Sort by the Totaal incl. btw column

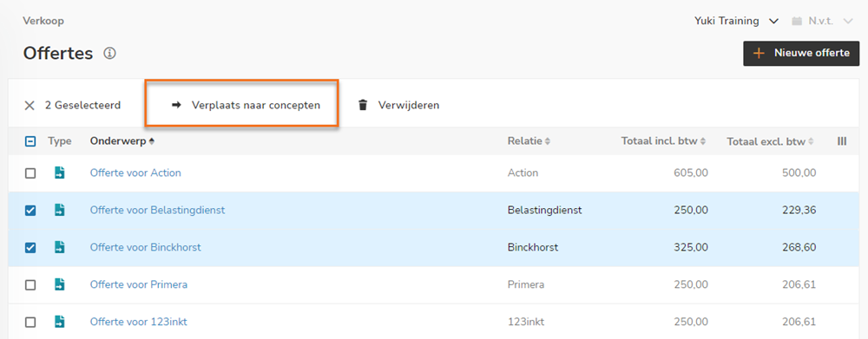click(663, 141)
